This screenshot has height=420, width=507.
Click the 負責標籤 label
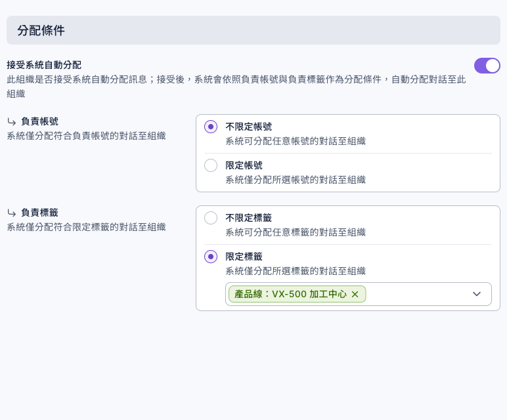pyautogui.click(x=39, y=213)
